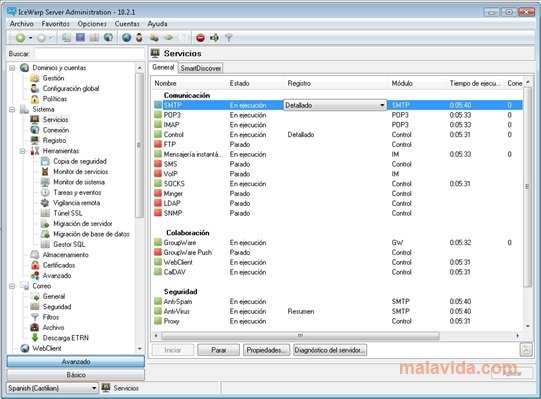Screen dimensions: 541x399
Task: Click the red status icon beside SNMP
Action: (x=158, y=213)
